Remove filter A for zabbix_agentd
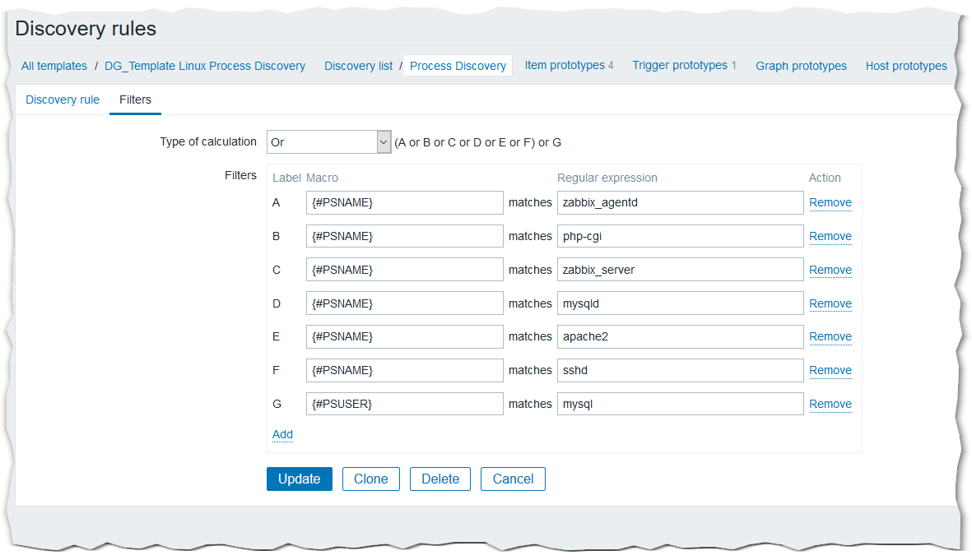 pos(830,202)
